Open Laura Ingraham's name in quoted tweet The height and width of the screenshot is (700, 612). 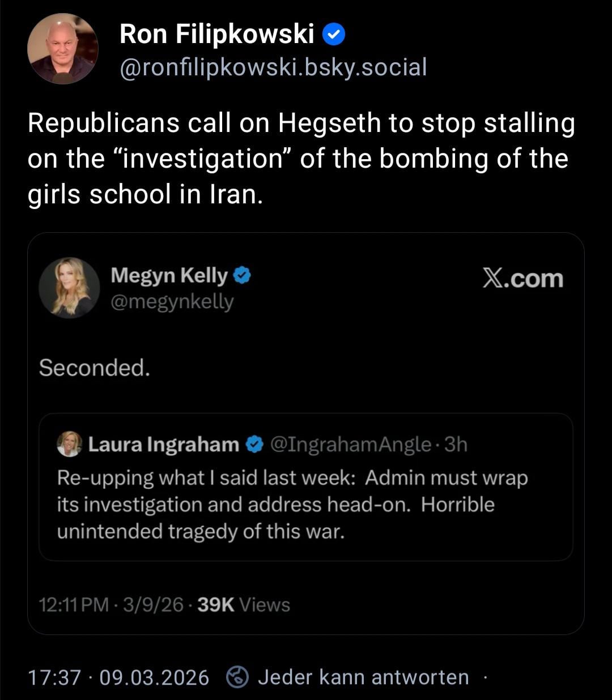click(164, 445)
